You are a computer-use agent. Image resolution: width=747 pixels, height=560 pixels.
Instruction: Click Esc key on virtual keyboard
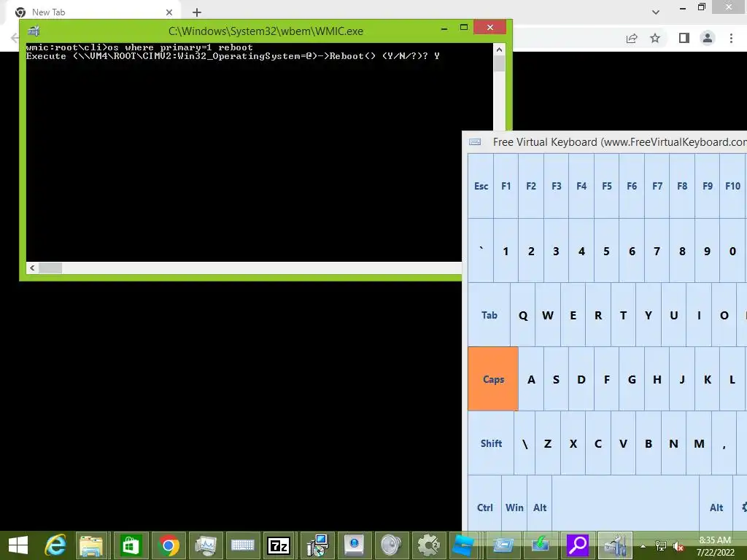[481, 186]
